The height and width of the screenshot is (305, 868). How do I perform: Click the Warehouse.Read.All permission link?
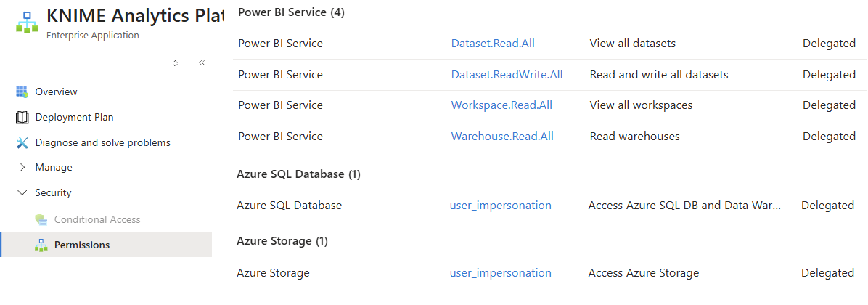point(502,136)
